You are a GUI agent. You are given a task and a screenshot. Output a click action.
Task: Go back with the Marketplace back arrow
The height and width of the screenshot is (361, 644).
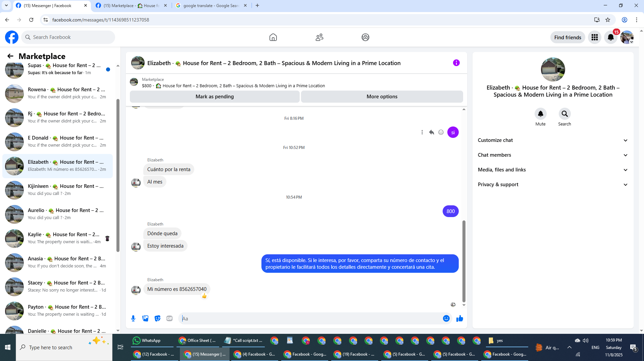10,56
